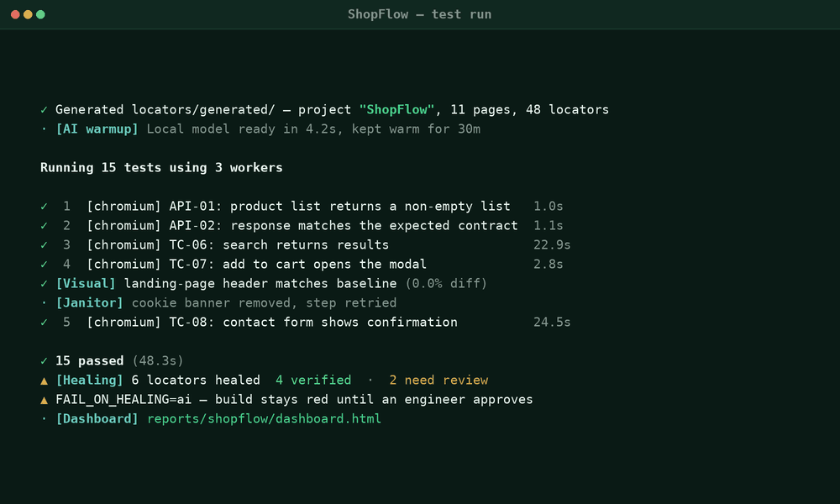
Task: Click the checkmark next to TC-07 add to cart
Action: tap(44, 264)
